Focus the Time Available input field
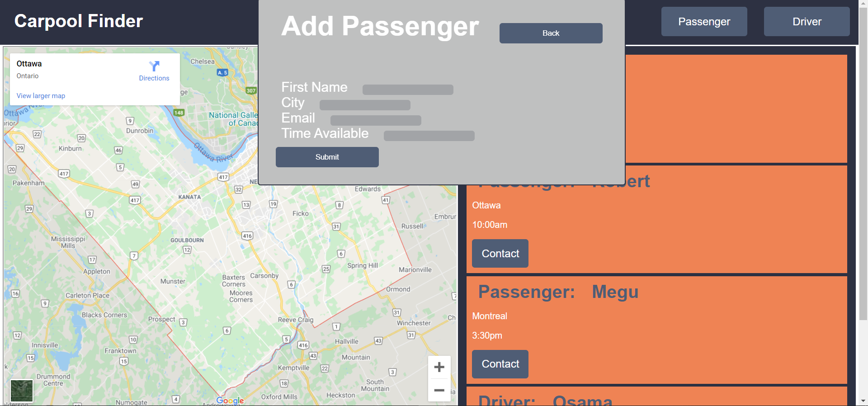This screenshot has width=868, height=406. coord(429,136)
